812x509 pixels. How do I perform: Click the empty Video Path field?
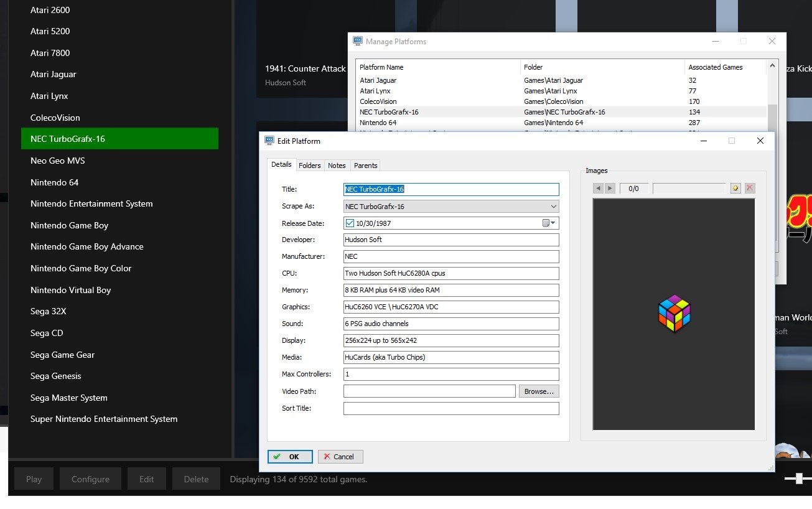429,391
